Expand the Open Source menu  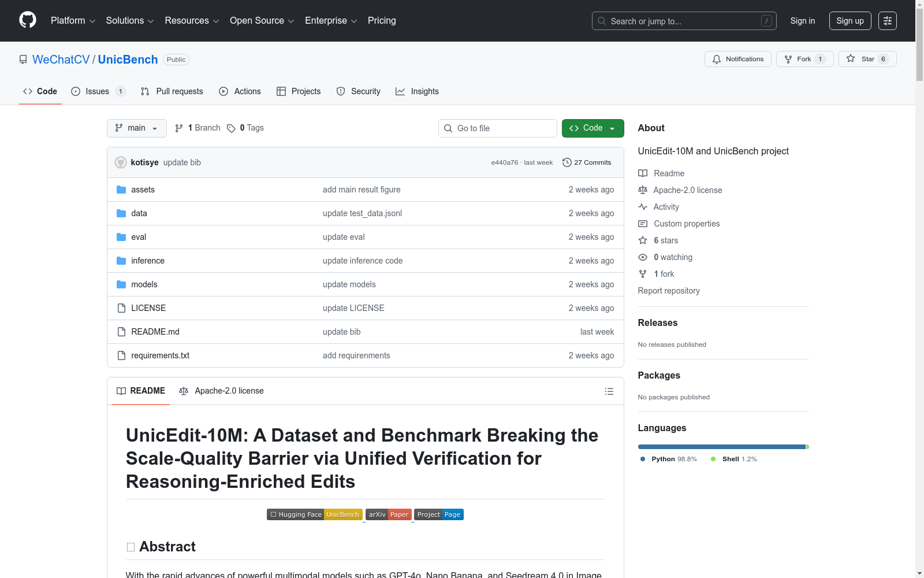pyautogui.click(x=262, y=21)
